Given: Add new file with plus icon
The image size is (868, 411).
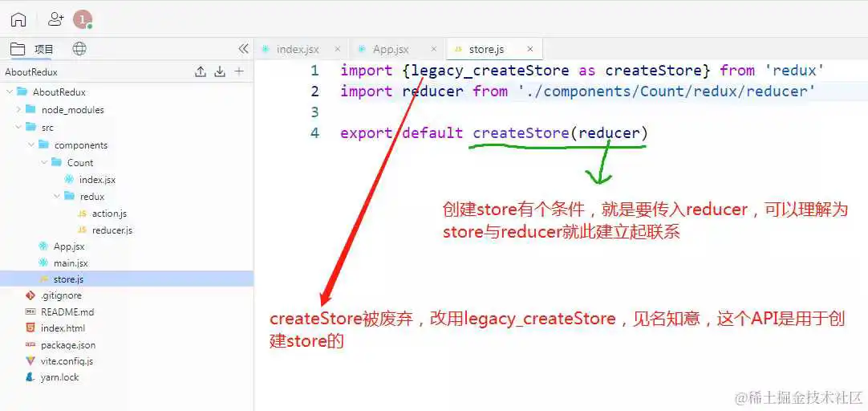Looking at the screenshot, I should point(239,71).
